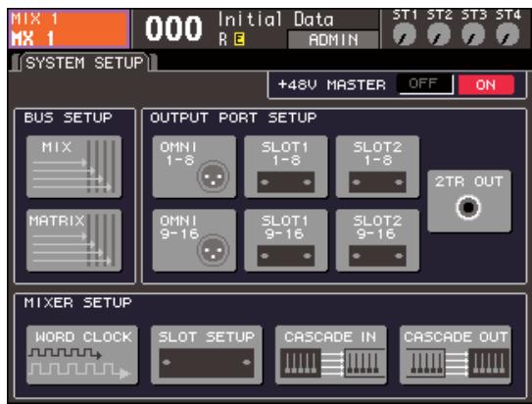Turn +48V MASTER off

425,84
